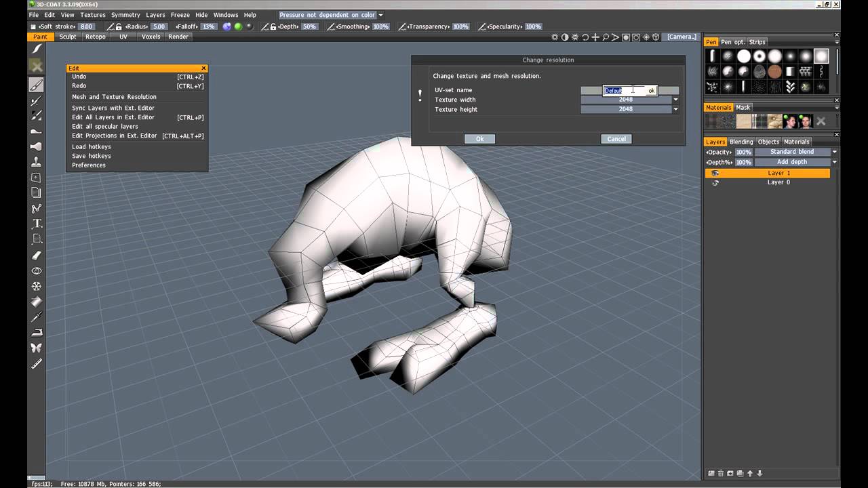Switch to the Blending tab
The width and height of the screenshot is (868, 488).
(741, 142)
